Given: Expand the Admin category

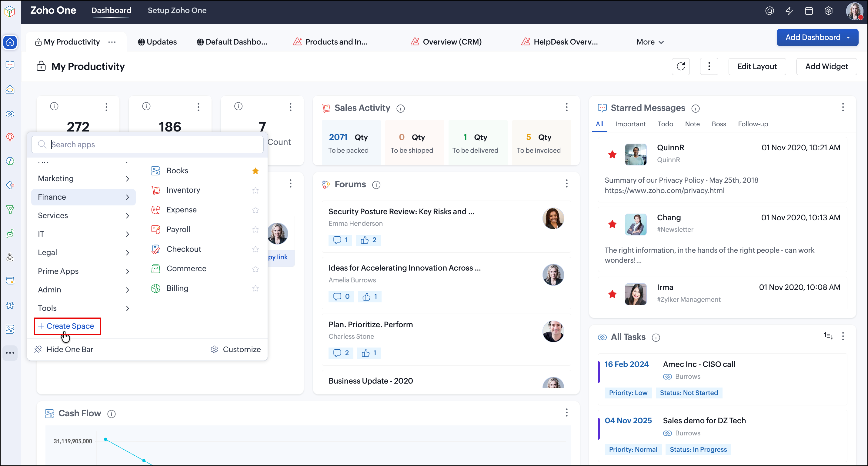Looking at the screenshot, I should [x=83, y=290].
